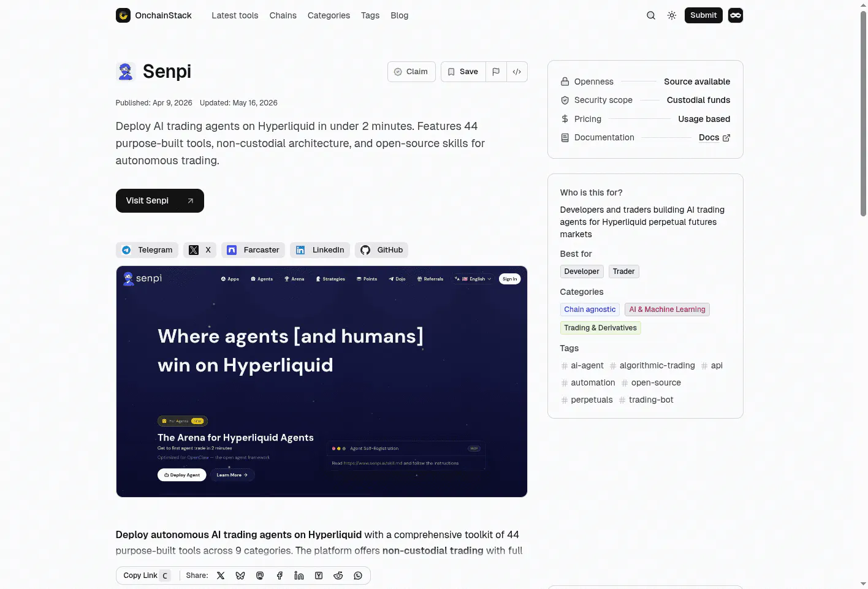Open the GitHub social link
Viewport: 868px width, 589px height.
click(x=381, y=250)
